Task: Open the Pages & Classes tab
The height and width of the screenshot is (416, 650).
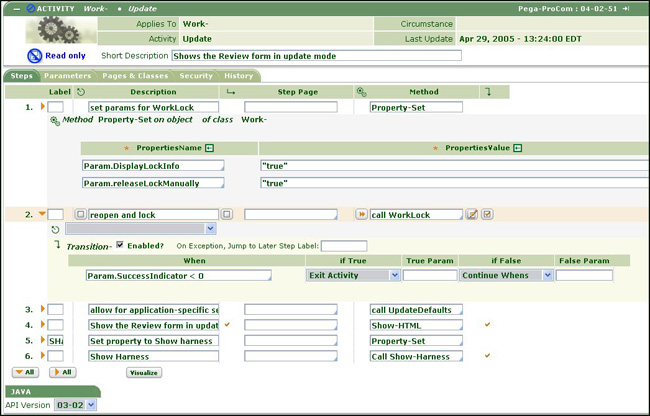Action: pos(135,76)
